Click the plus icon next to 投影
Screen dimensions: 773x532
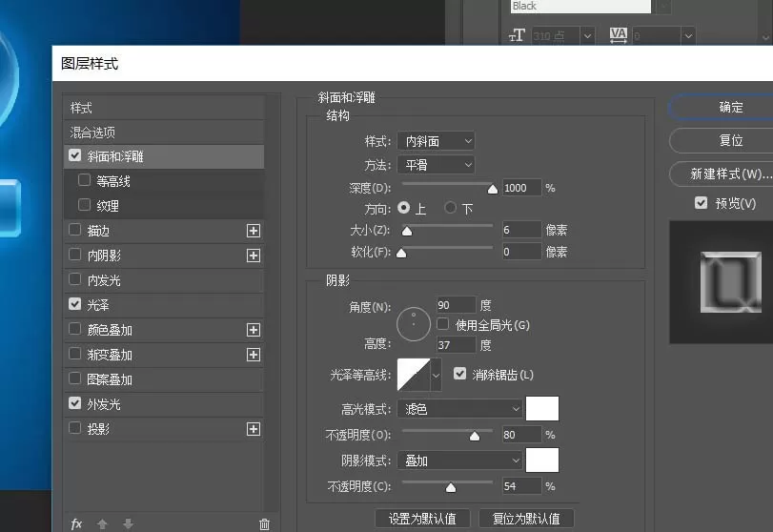(x=254, y=429)
